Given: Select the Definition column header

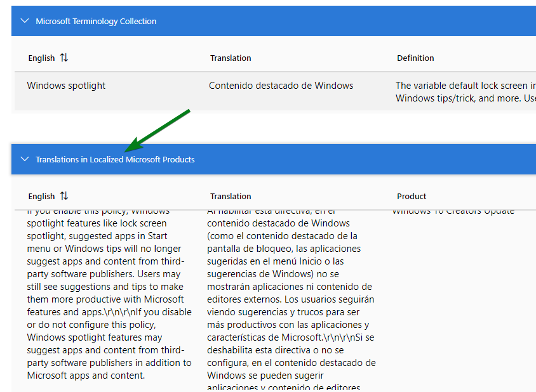Looking at the screenshot, I should 415,58.
